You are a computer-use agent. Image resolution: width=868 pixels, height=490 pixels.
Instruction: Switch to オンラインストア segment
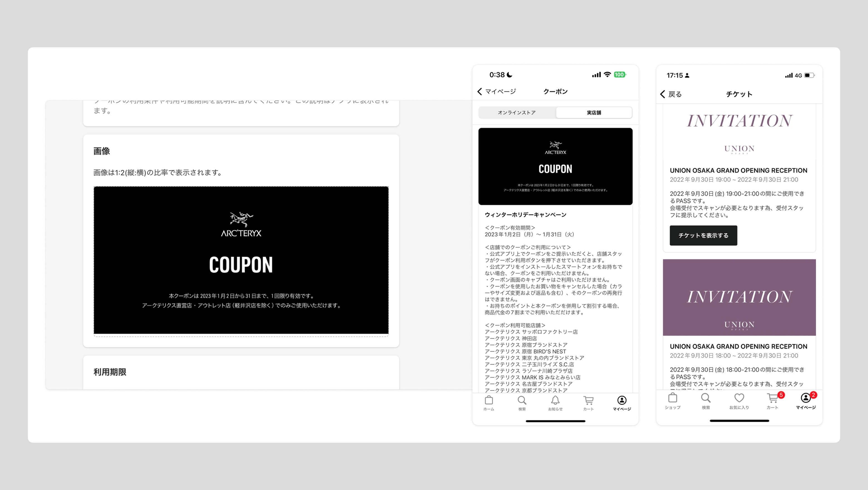point(517,113)
